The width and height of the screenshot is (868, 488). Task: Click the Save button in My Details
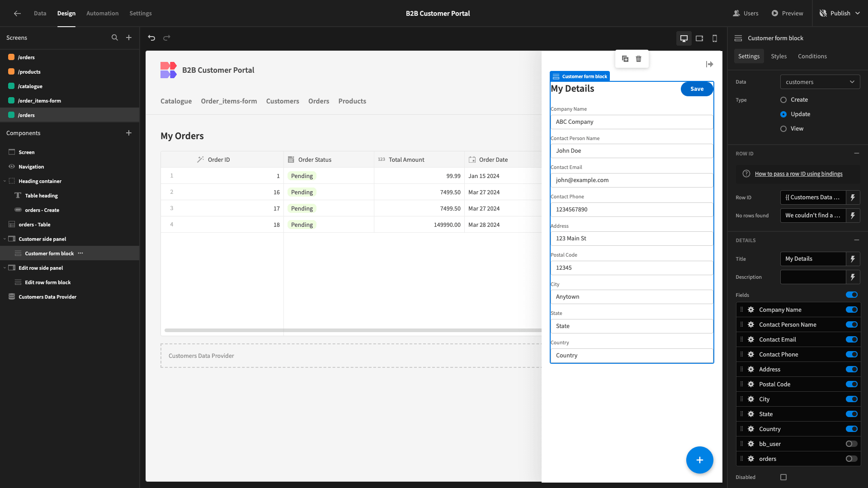tap(696, 88)
